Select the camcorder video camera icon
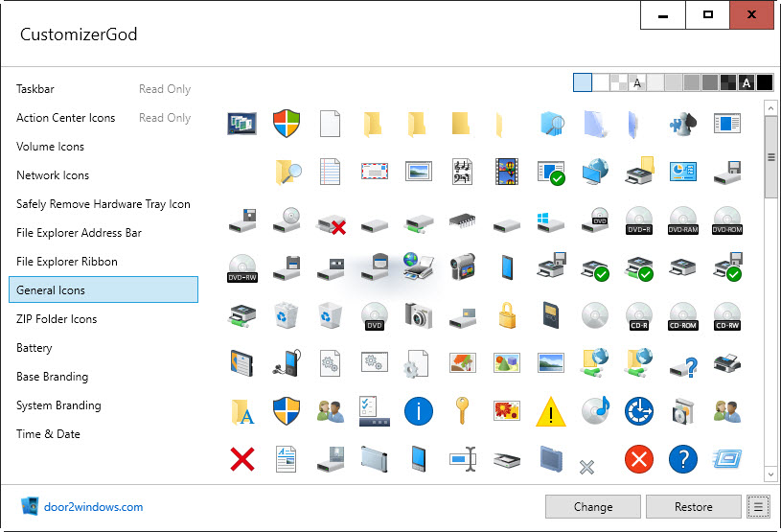This screenshot has height=532, width=781. (x=463, y=267)
